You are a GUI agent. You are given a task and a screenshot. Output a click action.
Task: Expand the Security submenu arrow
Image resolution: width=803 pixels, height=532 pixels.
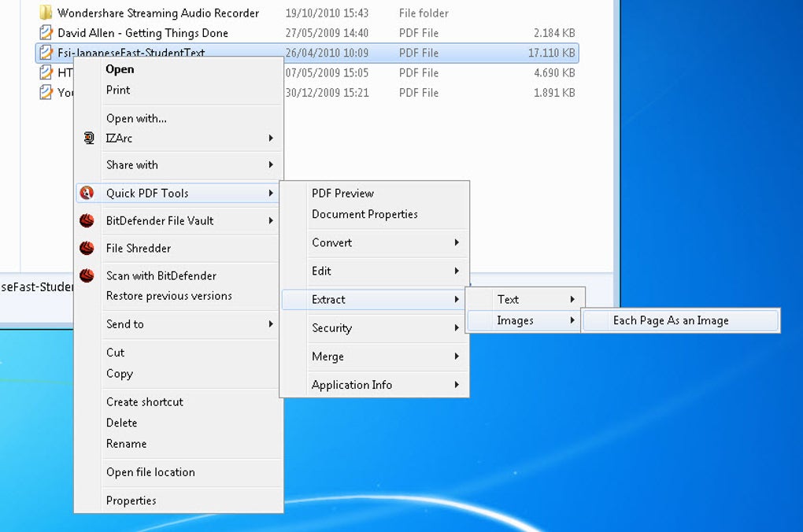[457, 327]
